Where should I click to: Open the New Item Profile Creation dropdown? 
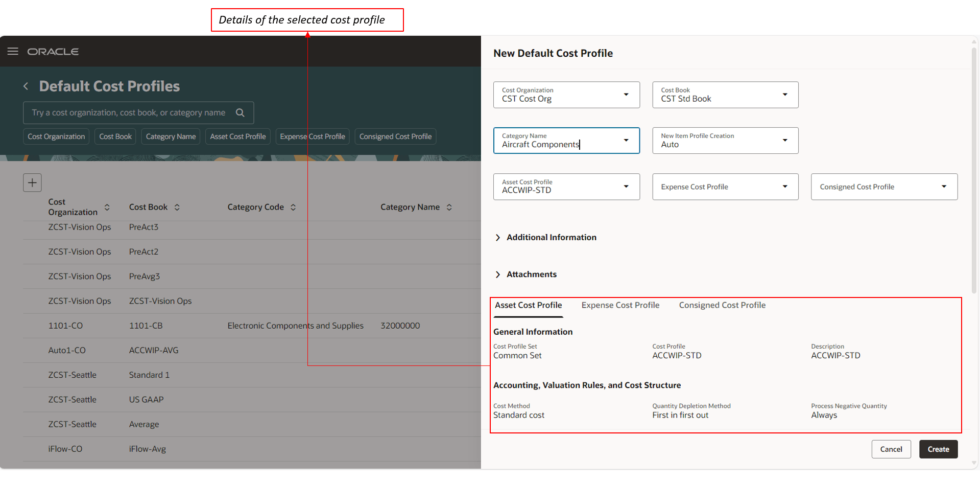tap(785, 140)
